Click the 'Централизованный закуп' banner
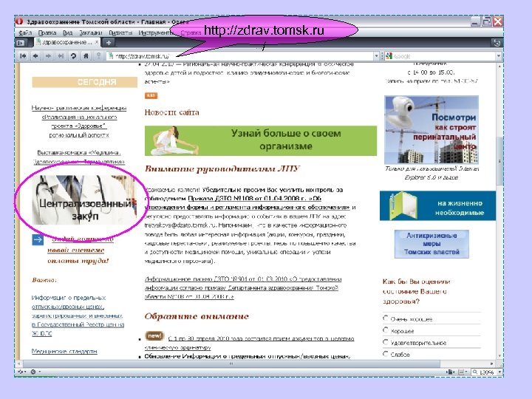The image size is (532, 399). (84, 199)
